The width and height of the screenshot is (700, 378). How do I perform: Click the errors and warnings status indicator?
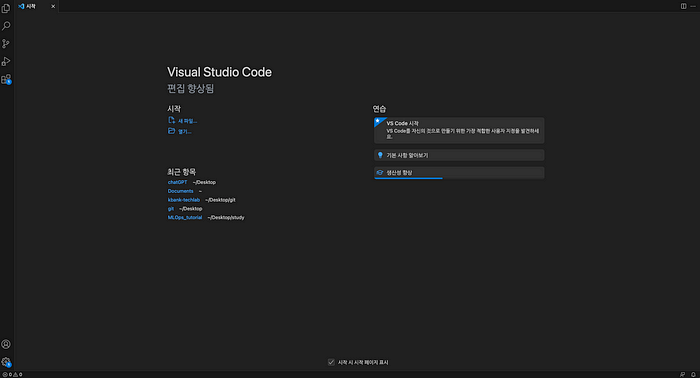[x=12, y=374]
